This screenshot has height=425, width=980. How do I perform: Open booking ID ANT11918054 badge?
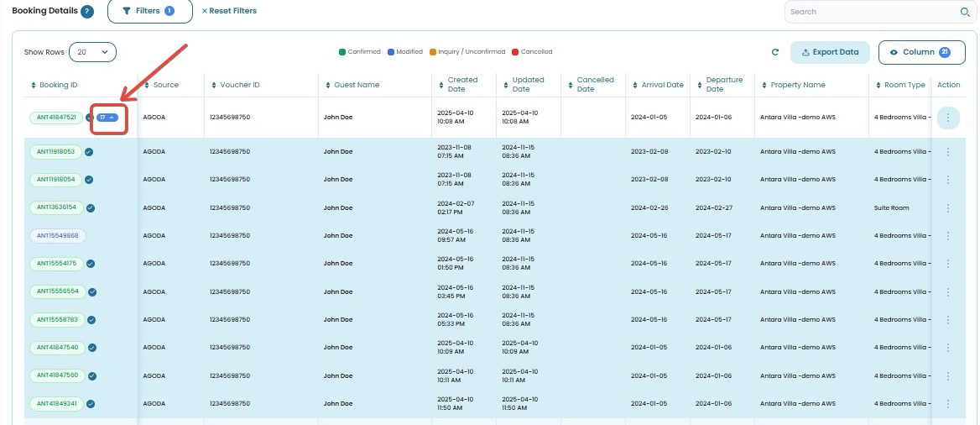coord(55,180)
